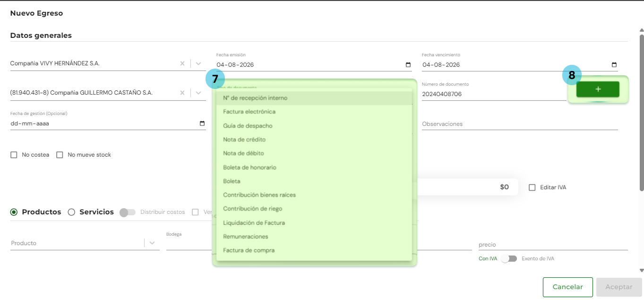The image size is (644, 300).
Task: Select the Boleta option
Action: (314, 181)
